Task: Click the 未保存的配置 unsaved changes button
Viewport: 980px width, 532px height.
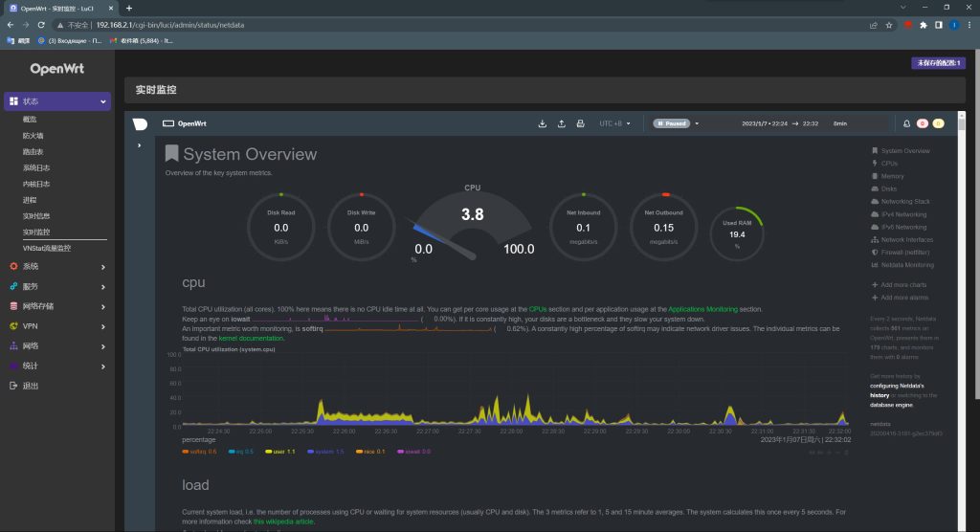Action: (x=937, y=63)
